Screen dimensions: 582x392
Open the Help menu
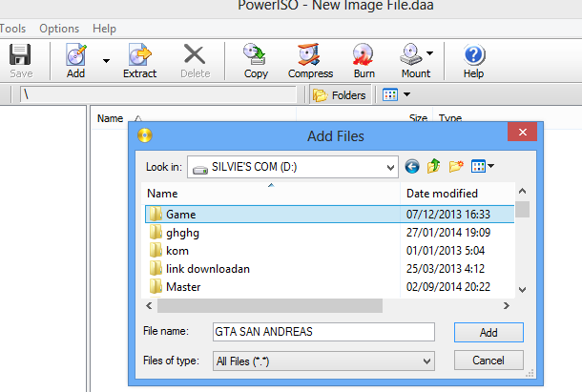pos(104,29)
